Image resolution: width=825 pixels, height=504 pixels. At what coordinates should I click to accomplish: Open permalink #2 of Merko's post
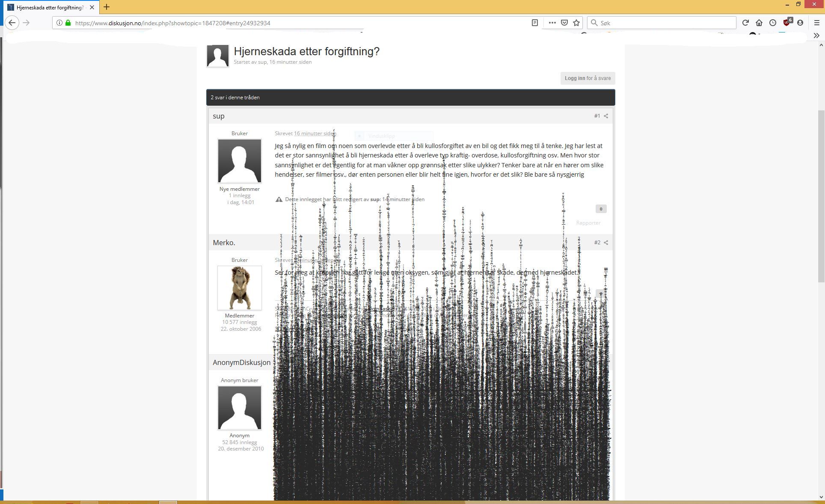click(x=597, y=243)
